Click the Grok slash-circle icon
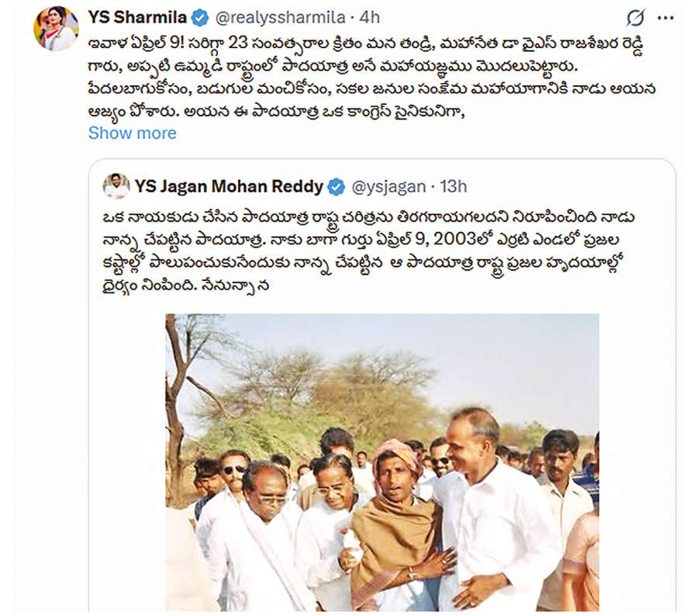The width and height of the screenshot is (687, 616). tap(635, 18)
